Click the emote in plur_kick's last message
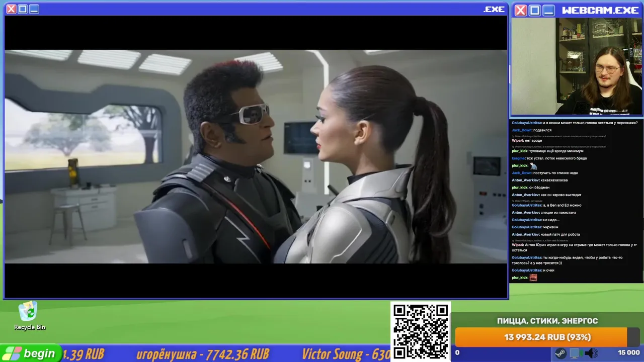Image resolution: width=644 pixels, height=362 pixels. tap(533, 278)
